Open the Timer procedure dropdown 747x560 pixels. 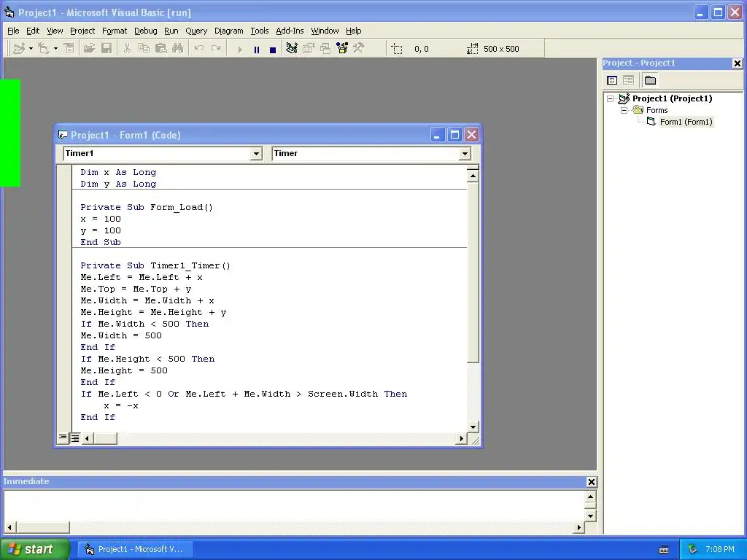pyautogui.click(x=465, y=153)
